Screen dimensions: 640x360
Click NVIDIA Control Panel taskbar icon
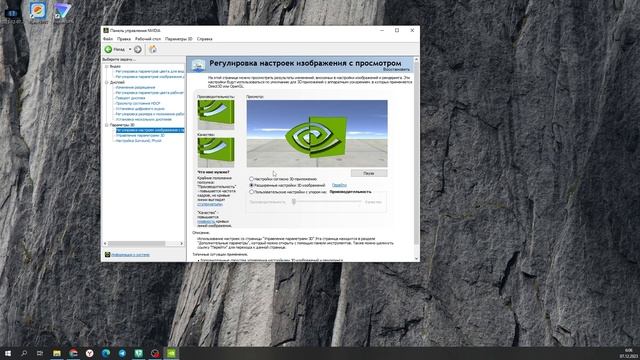click(171, 353)
